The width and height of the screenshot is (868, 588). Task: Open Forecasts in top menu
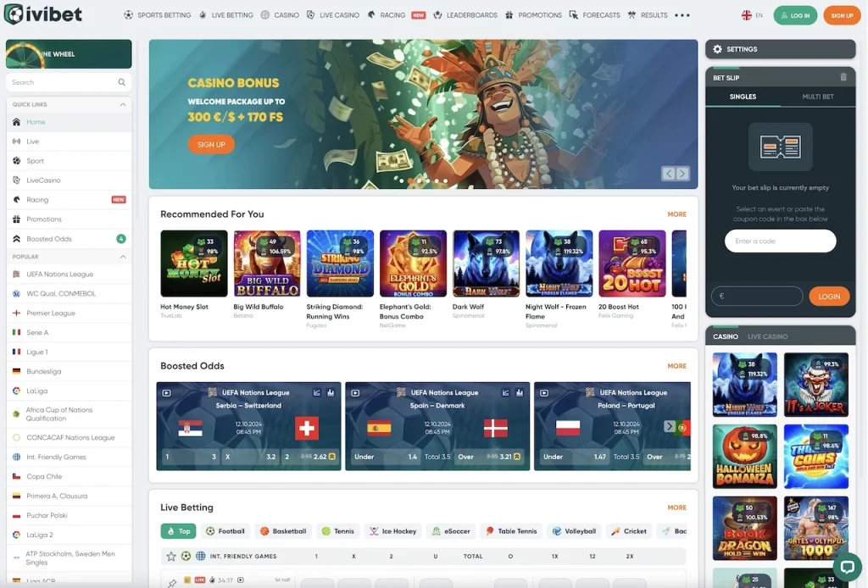pyautogui.click(x=594, y=15)
